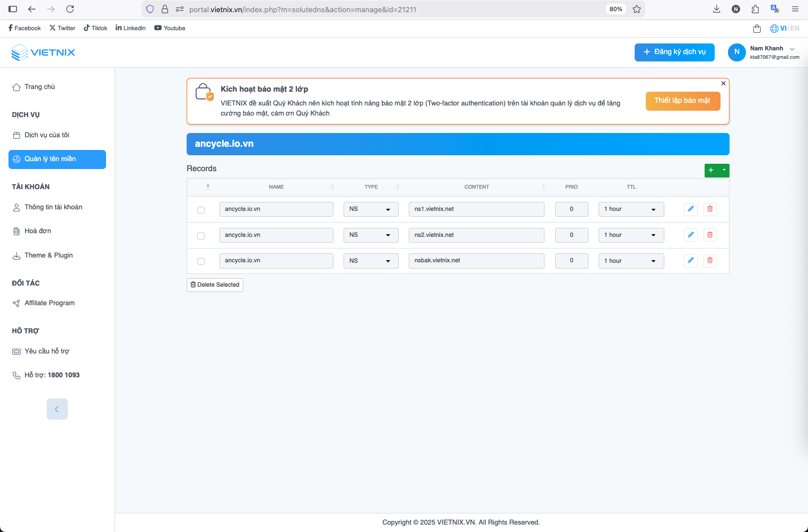808x532 pixels.
Task: Click the Vietnix logo
Action: tap(43, 52)
